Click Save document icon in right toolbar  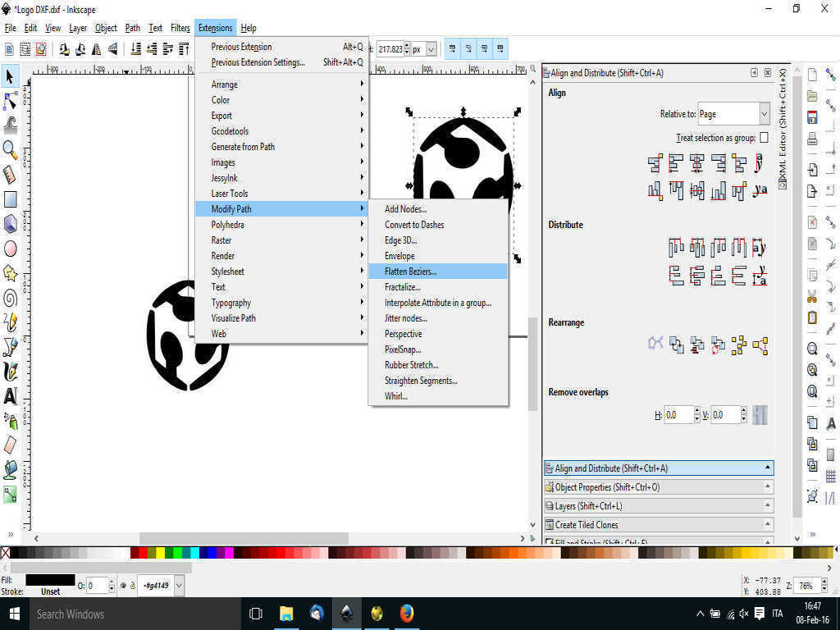812,117
